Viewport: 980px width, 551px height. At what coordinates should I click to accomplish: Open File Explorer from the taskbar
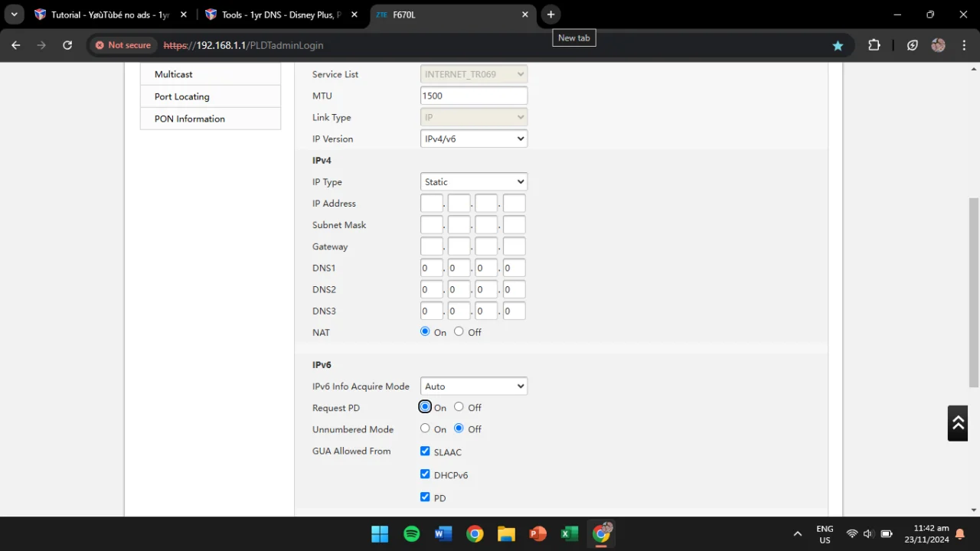pos(506,533)
